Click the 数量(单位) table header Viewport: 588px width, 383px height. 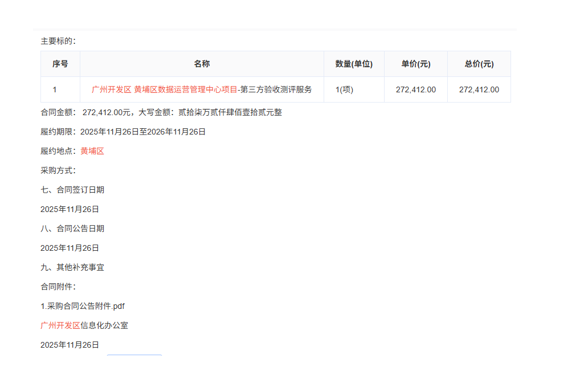tap(354, 63)
